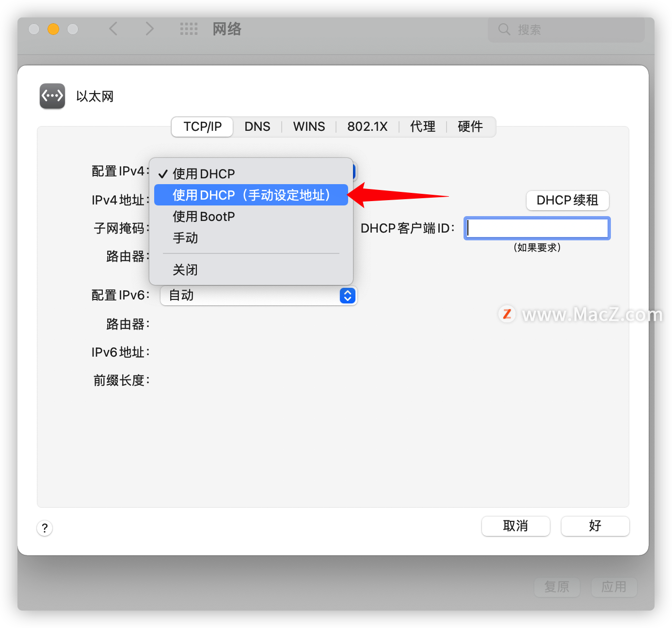Confirm with the 好 button
The image size is (672, 628).
[595, 526]
